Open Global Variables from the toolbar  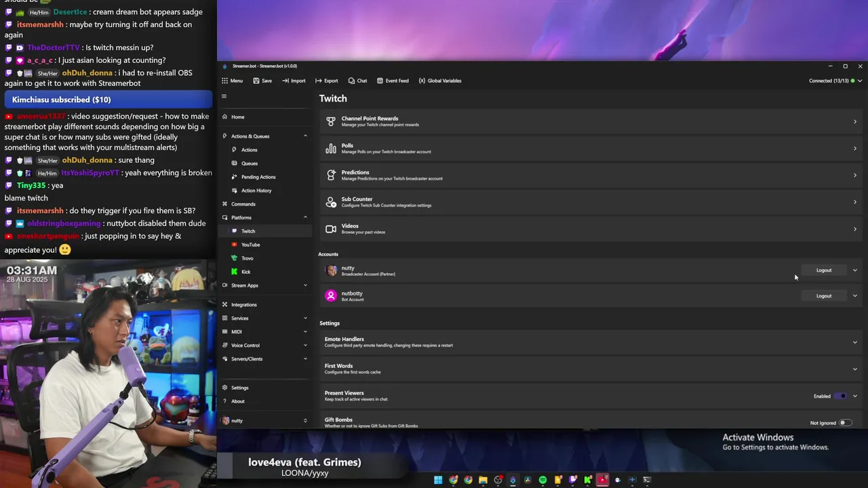point(440,81)
